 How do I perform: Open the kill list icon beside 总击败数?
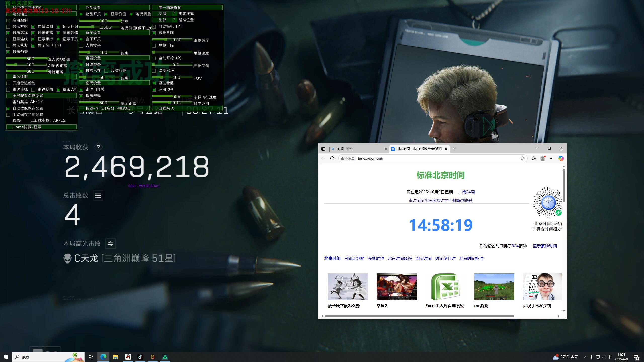98,196
